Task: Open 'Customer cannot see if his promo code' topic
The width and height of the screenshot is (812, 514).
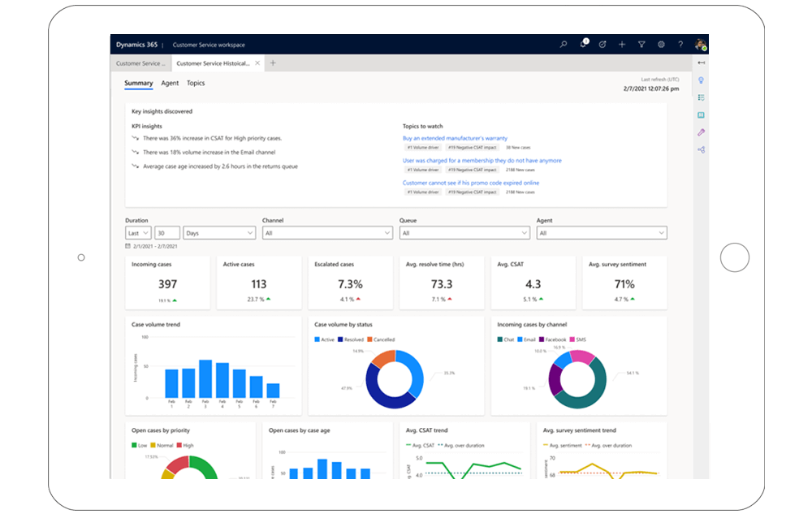Action: tap(471, 183)
